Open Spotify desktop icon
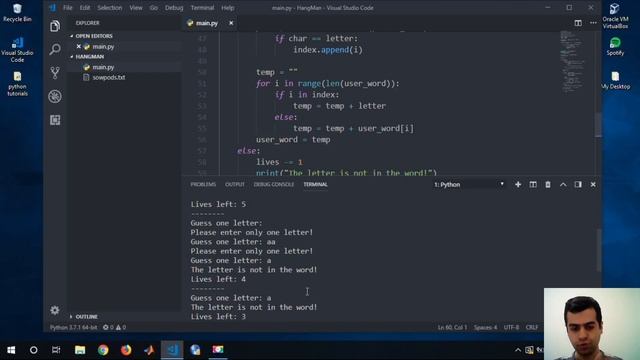This screenshot has width=640, height=360. tap(615, 47)
